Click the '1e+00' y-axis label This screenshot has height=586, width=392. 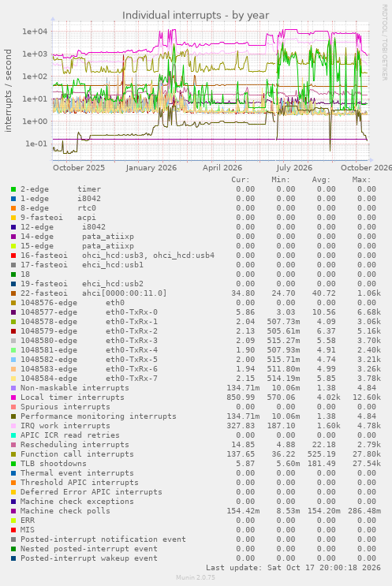(x=35, y=121)
